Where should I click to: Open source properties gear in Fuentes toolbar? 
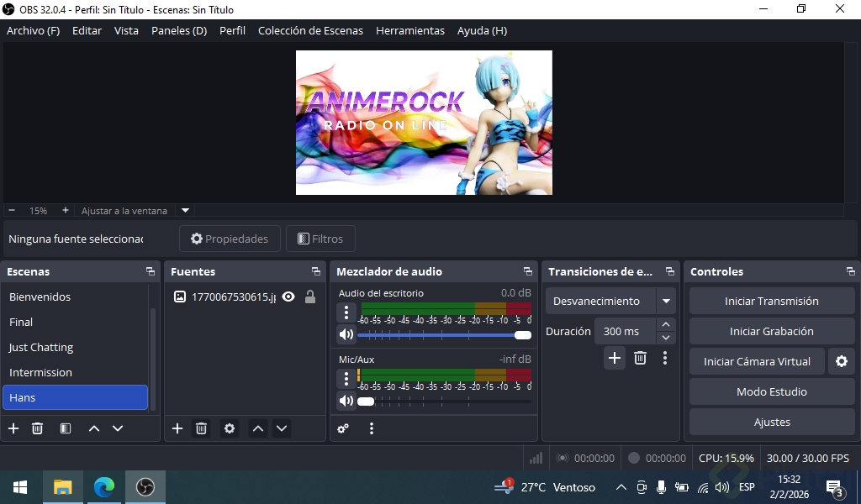[x=230, y=428]
